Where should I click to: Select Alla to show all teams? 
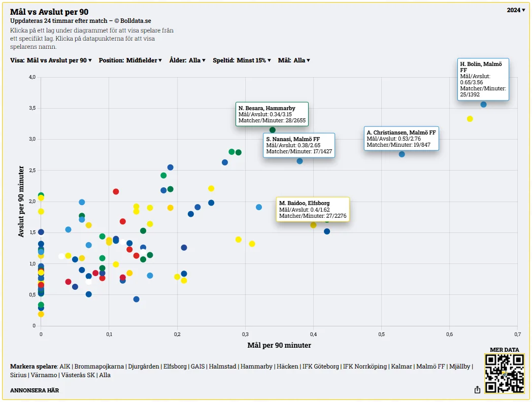pyautogui.click(x=105, y=375)
